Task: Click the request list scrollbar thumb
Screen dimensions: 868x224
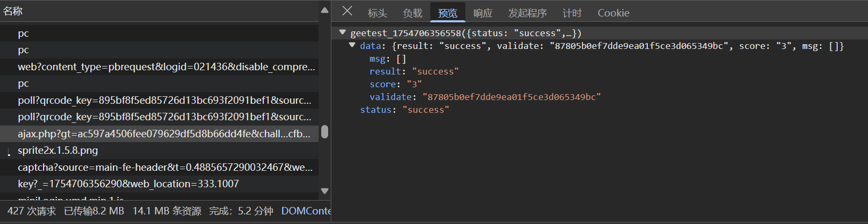Action: [324, 132]
